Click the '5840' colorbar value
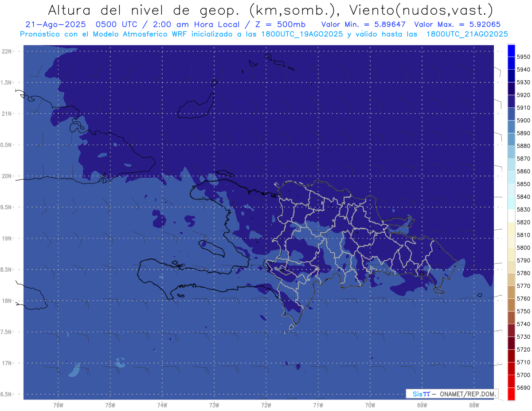 point(524,197)
